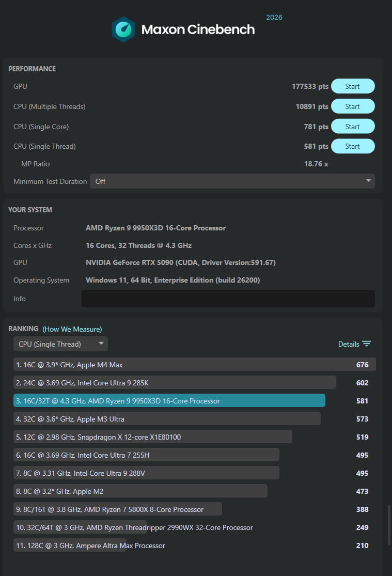This screenshot has width=392, height=576.
Task: Click the processor name in Your System
Action: [x=156, y=228]
